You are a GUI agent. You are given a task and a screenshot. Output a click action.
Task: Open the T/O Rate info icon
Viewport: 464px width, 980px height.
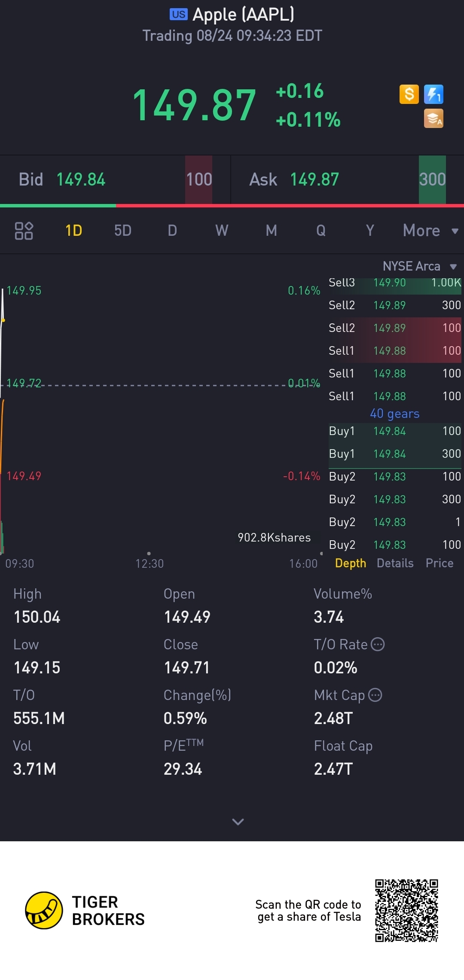pyautogui.click(x=378, y=645)
